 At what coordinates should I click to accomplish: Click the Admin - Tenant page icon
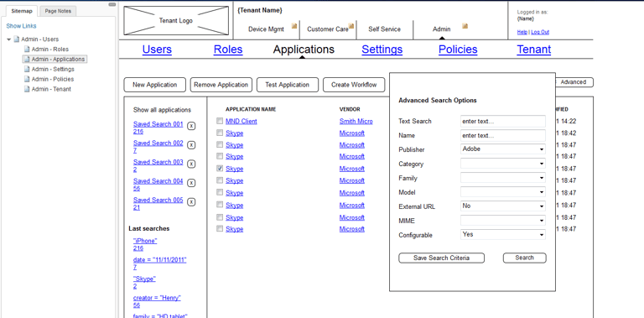point(27,89)
